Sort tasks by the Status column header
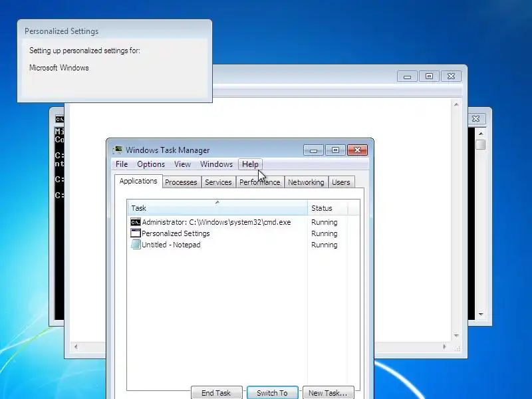Screen dimensions: 532x399 tap(327, 208)
